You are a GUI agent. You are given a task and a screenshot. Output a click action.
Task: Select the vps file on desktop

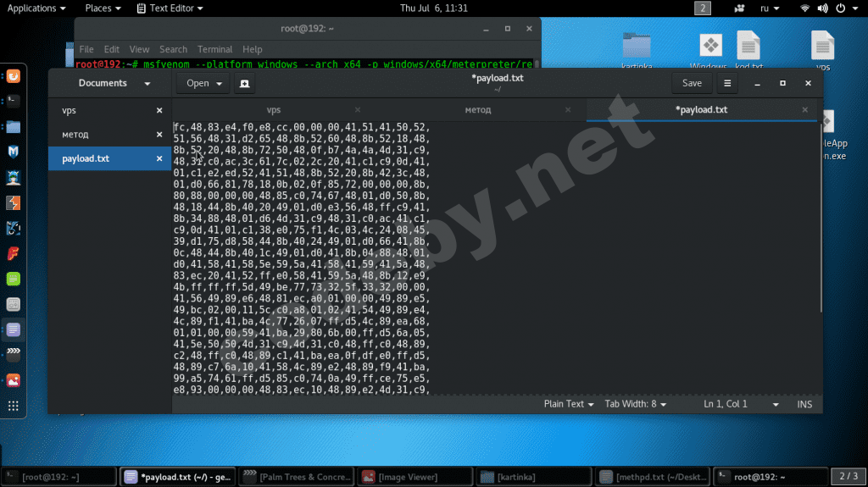tap(822, 51)
